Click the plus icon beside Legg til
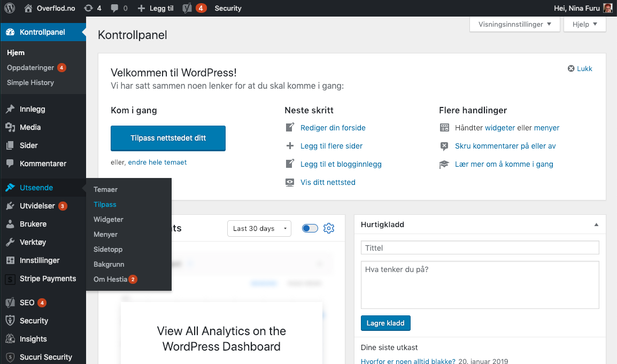The image size is (617, 364). [141, 8]
